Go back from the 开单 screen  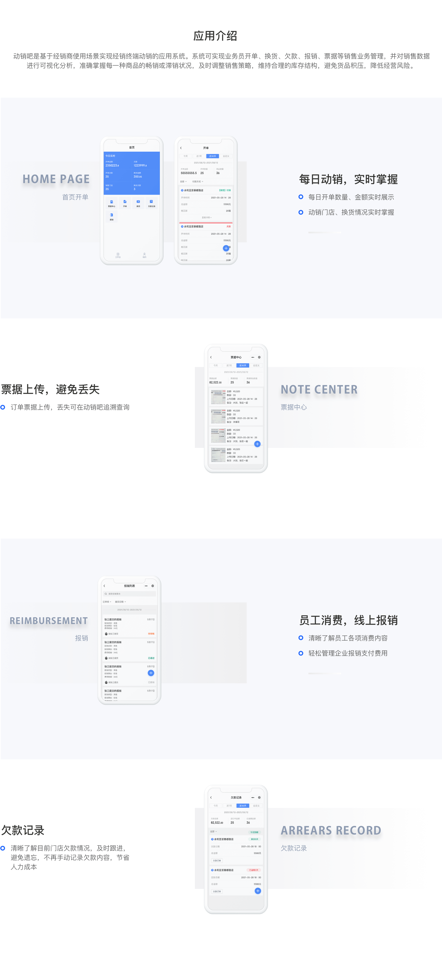point(181,148)
